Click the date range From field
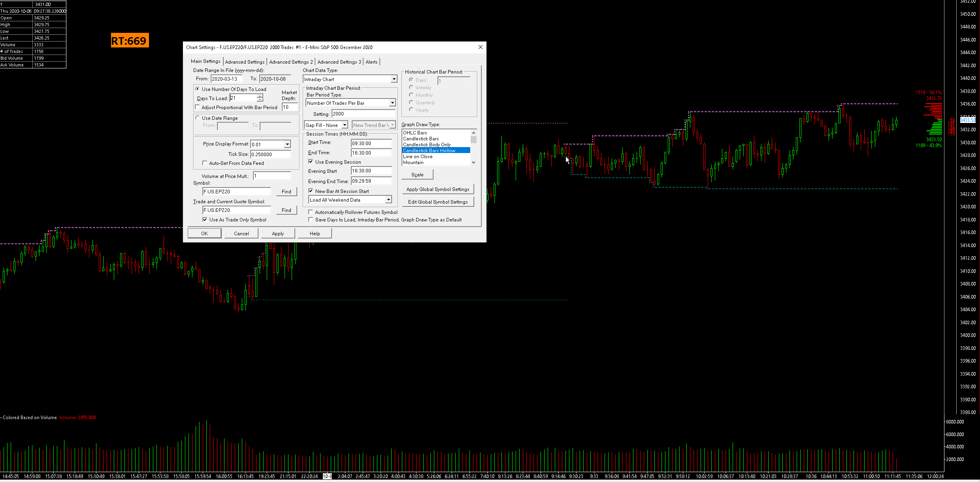The height and width of the screenshot is (482, 980). click(x=226, y=79)
